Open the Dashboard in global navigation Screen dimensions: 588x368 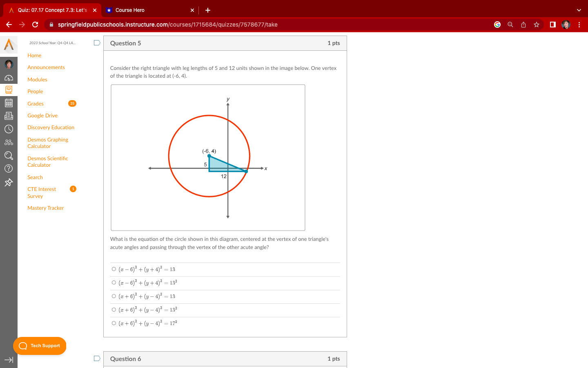pyautogui.click(x=9, y=78)
